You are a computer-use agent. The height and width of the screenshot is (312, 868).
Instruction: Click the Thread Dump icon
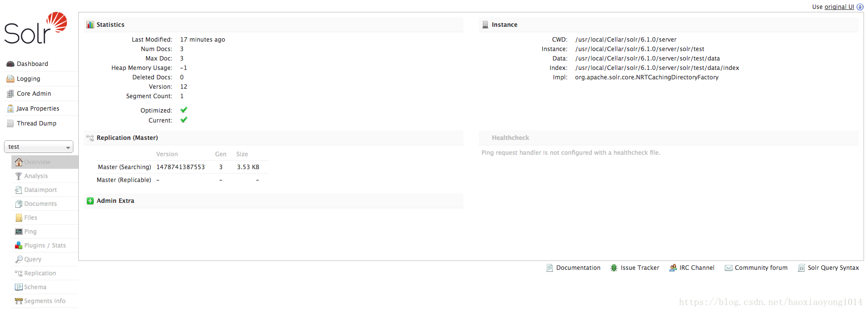pyautogui.click(x=10, y=124)
